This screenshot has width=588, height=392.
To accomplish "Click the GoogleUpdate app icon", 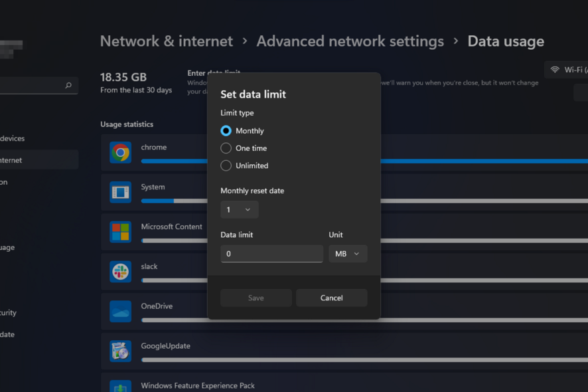I will pyautogui.click(x=120, y=351).
